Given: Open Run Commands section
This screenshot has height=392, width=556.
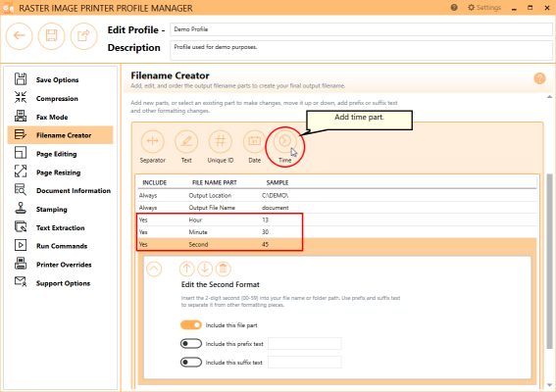Looking at the screenshot, I should pyautogui.click(x=60, y=246).
